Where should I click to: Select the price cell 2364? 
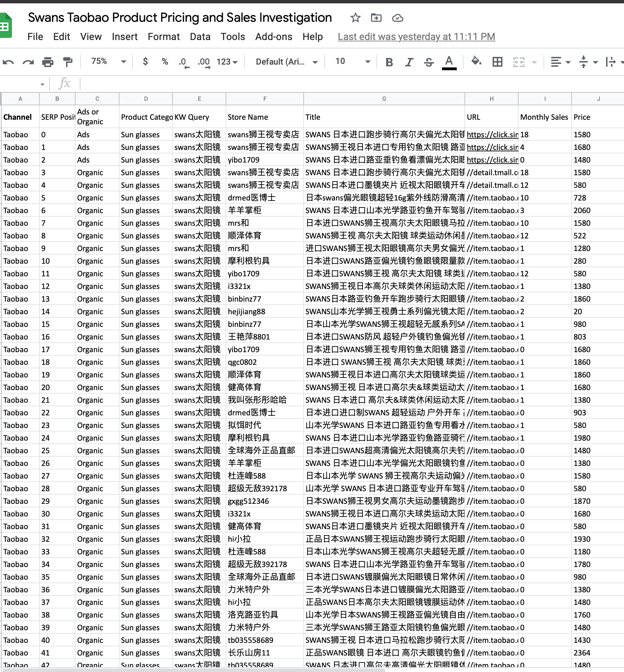coord(598,653)
